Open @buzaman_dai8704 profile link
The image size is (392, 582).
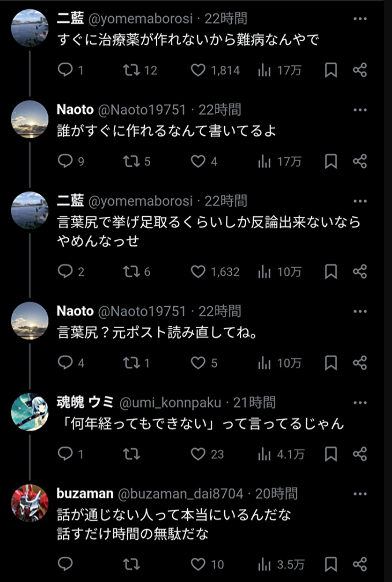[180, 494]
